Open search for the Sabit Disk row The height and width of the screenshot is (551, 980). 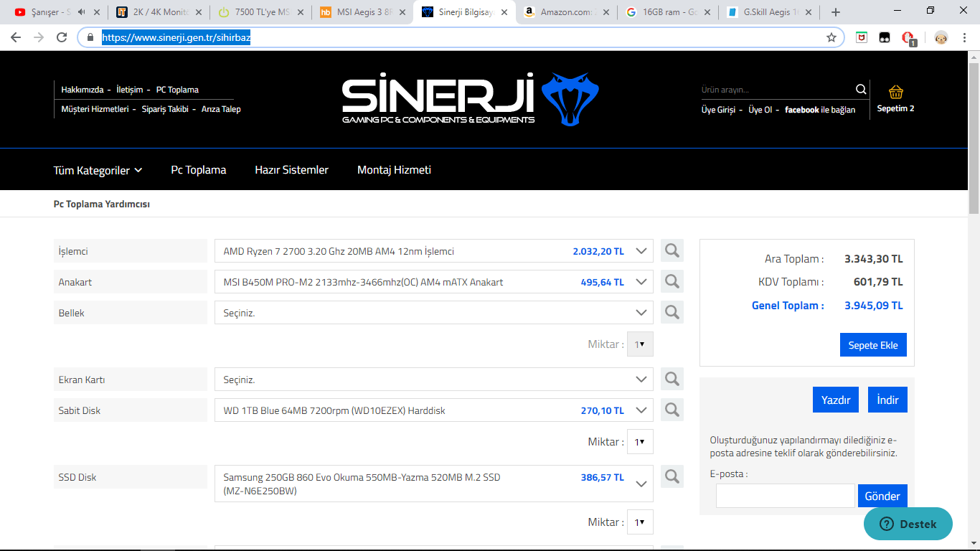tap(672, 410)
